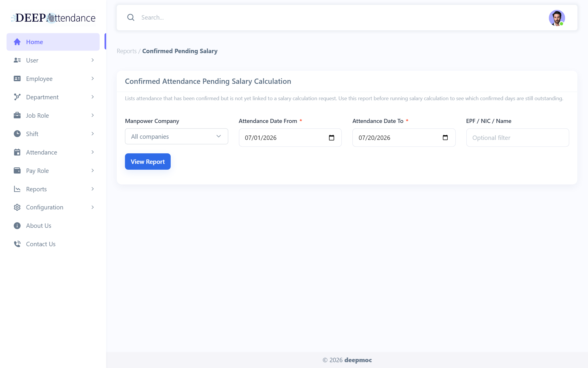This screenshot has height=368, width=588.
Task: Click the View Report button
Action: click(x=148, y=162)
